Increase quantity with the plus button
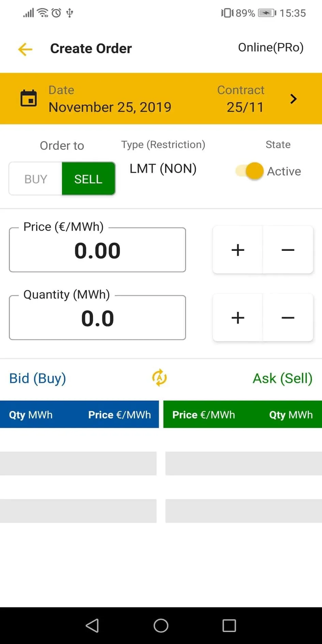Screen dimensions: 322x644 click(238, 318)
